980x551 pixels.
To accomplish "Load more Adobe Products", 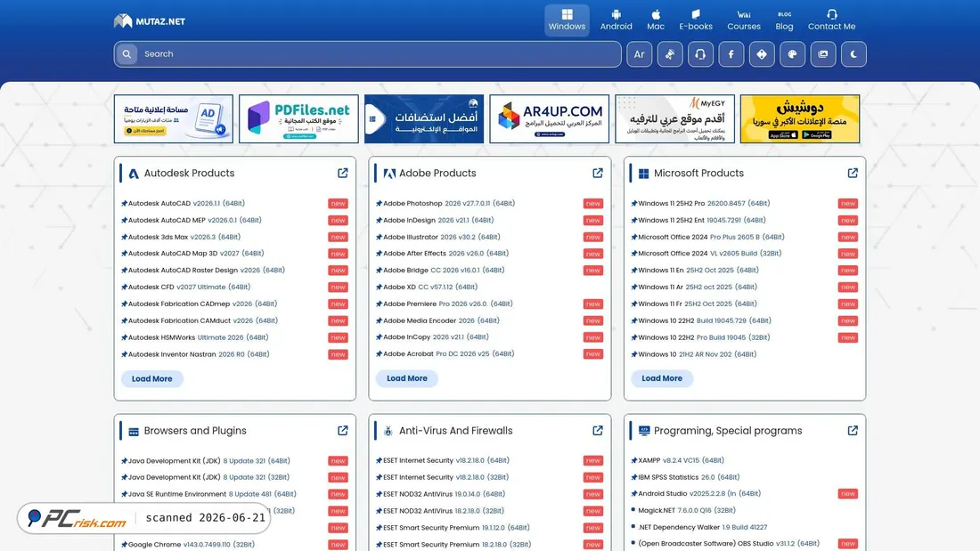I will [x=407, y=378].
